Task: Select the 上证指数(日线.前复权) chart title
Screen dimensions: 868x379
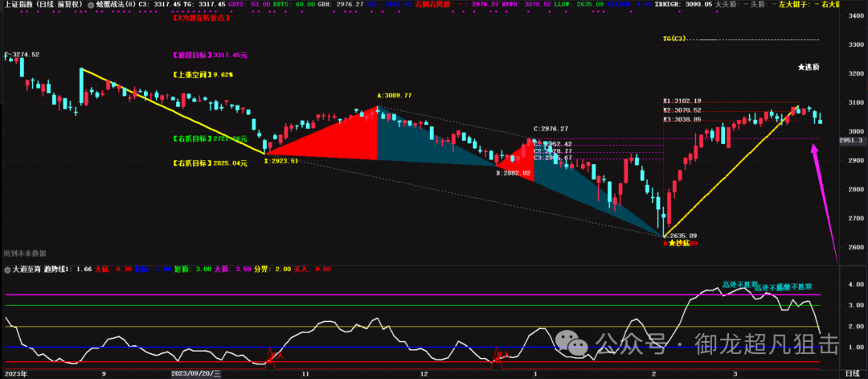Action: pyautogui.click(x=42, y=4)
